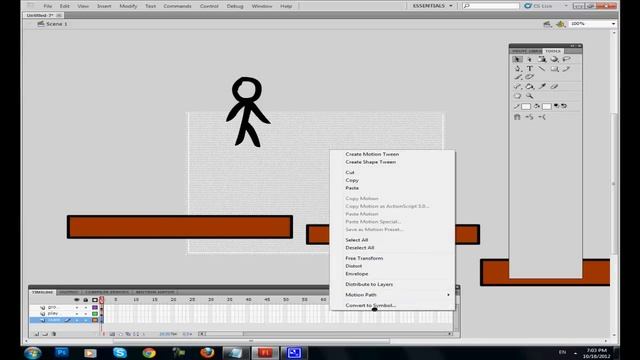This screenshot has width=640, height=360.
Task: Switch to the Compiler Errors tab
Action: tap(107, 292)
